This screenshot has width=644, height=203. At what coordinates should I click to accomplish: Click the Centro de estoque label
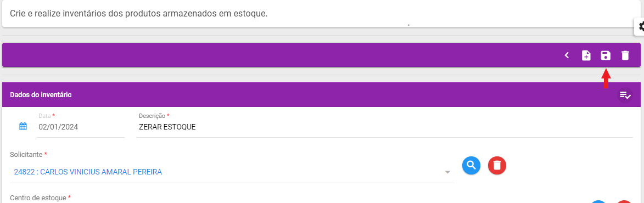tap(40, 198)
